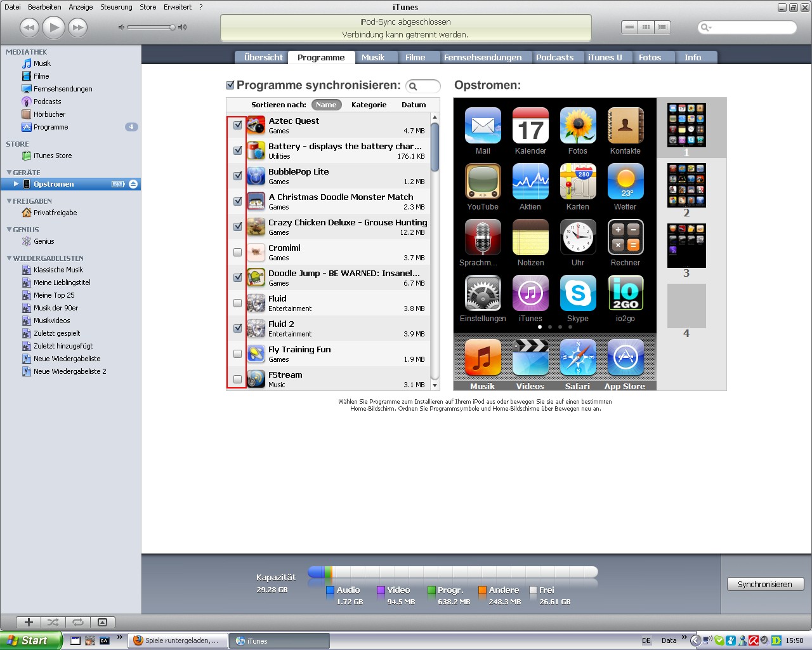
Task: Click the iTunes library search field
Action: pos(747,27)
